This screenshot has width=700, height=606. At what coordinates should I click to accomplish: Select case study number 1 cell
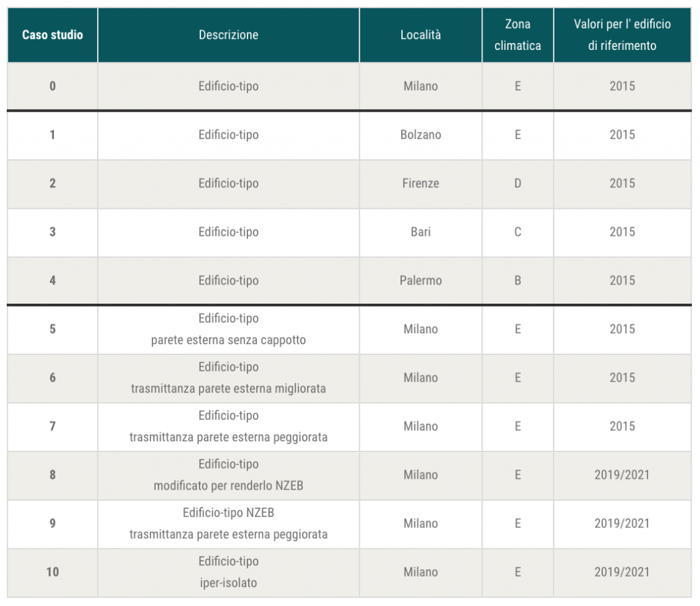[x=53, y=135]
